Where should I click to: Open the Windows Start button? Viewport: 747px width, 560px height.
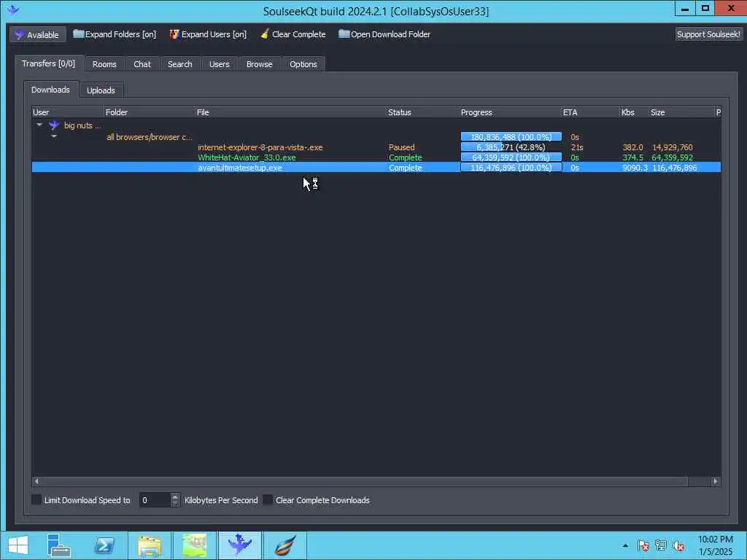pyautogui.click(x=18, y=545)
